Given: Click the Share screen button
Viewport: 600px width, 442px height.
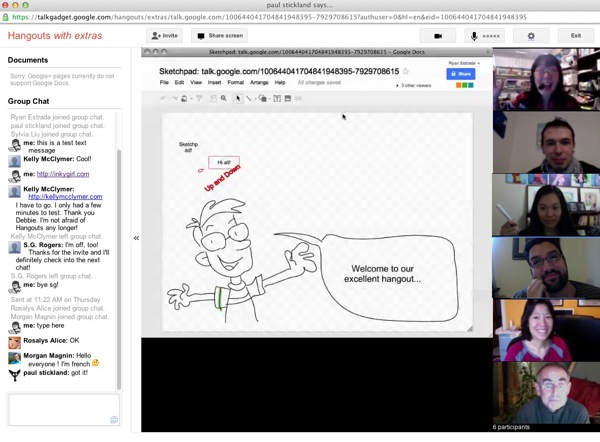Looking at the screenshot, I should [x=220, y=36].
